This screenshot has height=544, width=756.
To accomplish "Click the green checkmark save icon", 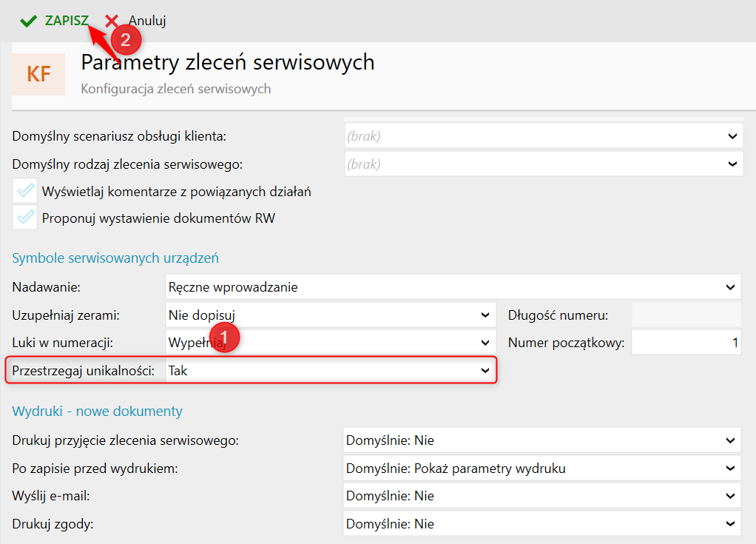I will (x=28, y=21).
